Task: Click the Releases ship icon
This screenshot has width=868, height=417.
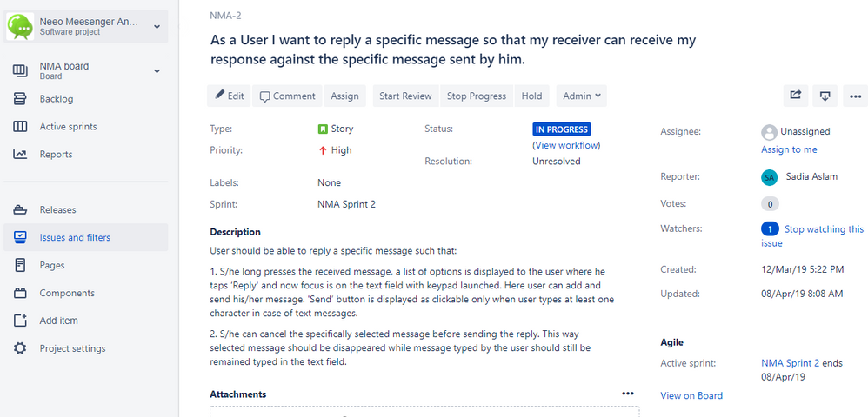Action: point(20,209)
